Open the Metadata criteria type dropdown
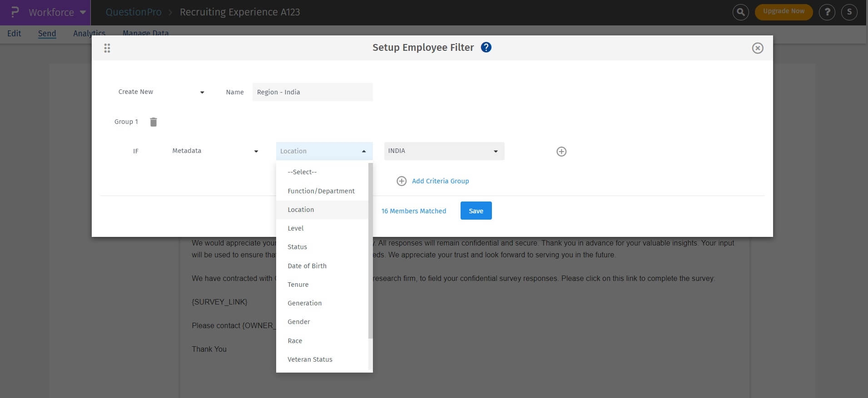Viewport: 868px width, 398px height. 215,151
